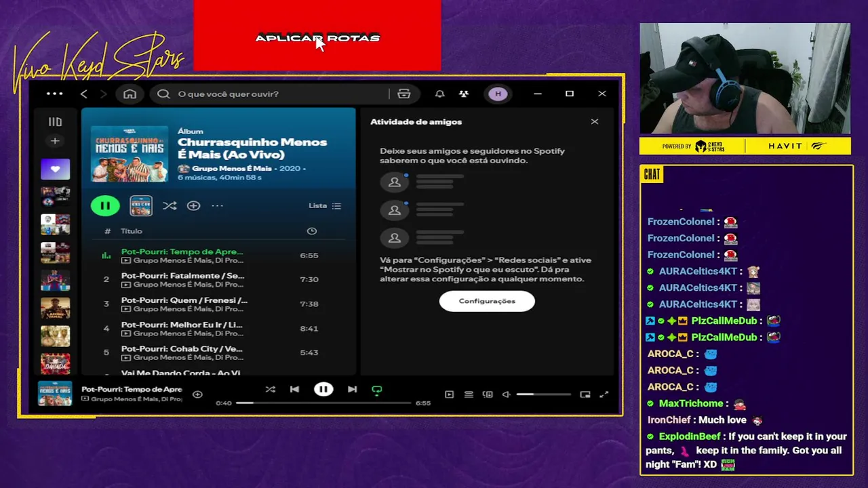Go back with the left arrow
The image size is (868, 488).
coord(84,94)
